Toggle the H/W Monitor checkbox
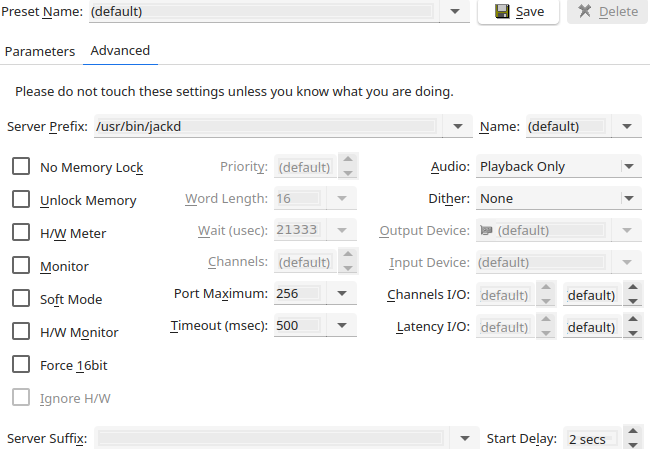 (20, 332)
